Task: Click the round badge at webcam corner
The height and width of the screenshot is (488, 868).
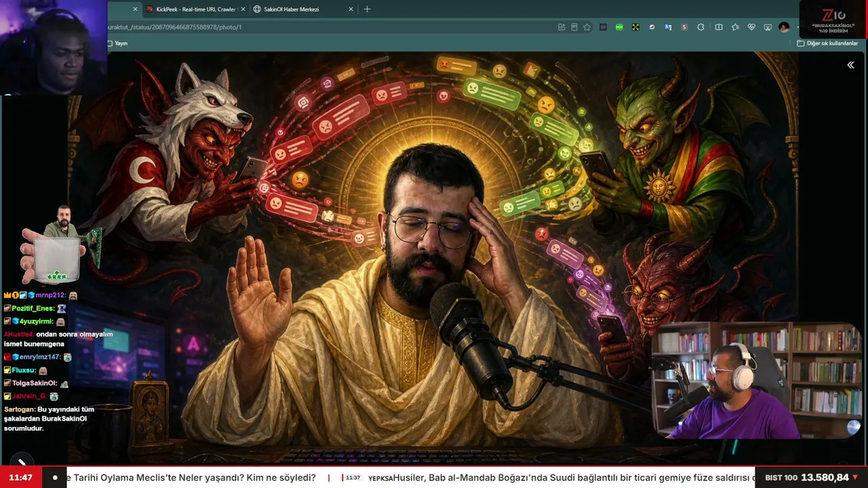Action: click(x=853, y=427)
